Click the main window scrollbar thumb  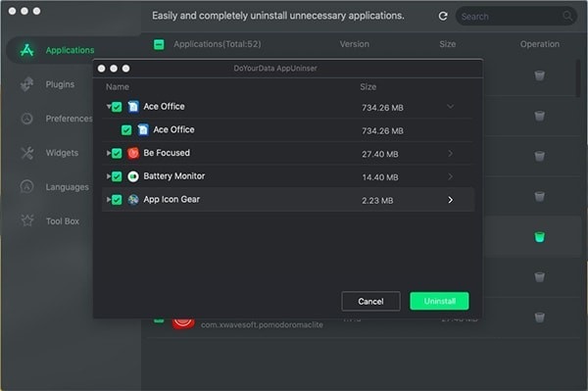coord(578,77)
